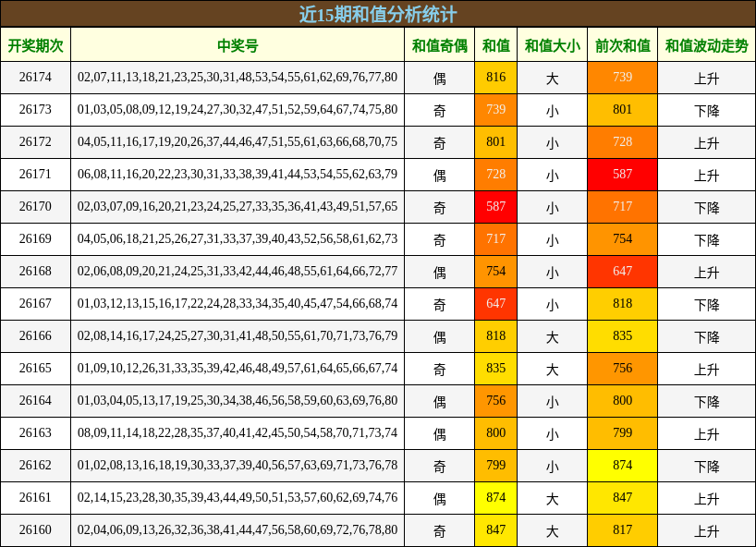This screenshot has height=547, width=756.
Task: Click the 和值 cell 835 in row 26165
Action: tap(496, 369)
